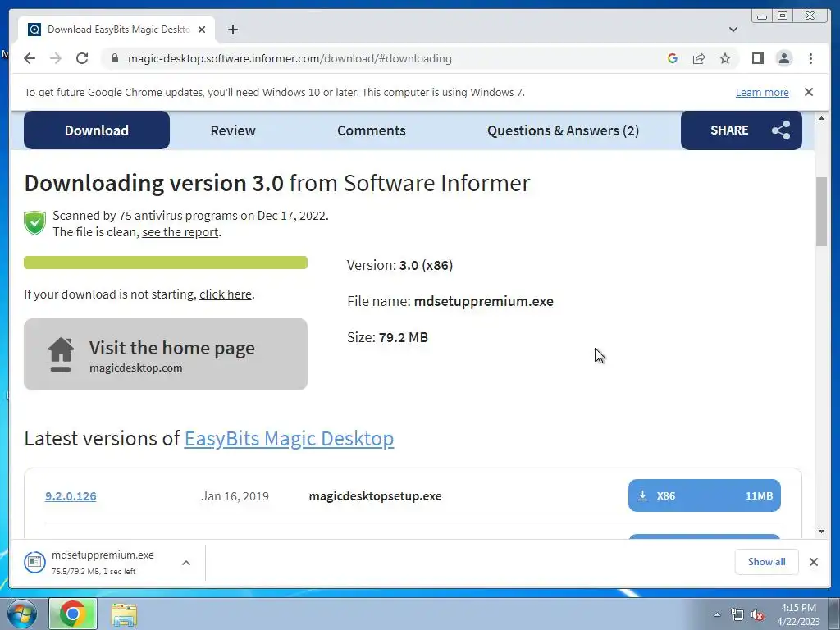Image resolution: width=840 pixels, height=630 pixels.
Task: Download the X86 11MB version
Action: click(705, 495)
